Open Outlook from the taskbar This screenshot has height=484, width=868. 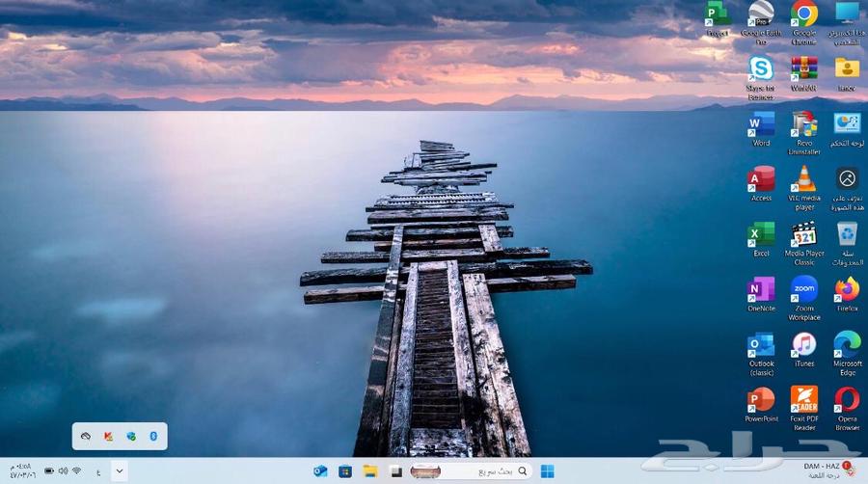(x=320, y=471)
